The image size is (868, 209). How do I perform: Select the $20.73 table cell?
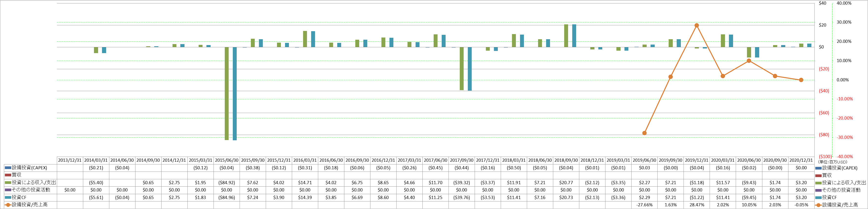click(x=566, y=198)
